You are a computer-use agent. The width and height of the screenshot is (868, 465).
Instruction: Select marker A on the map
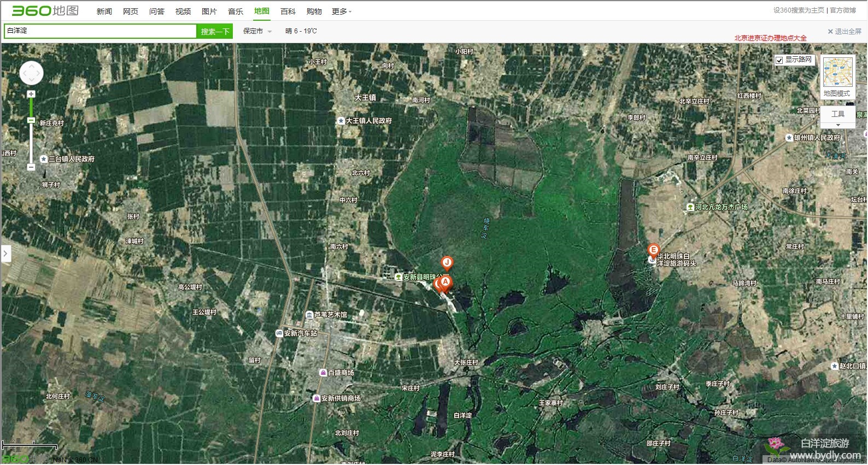pos(445,282)
